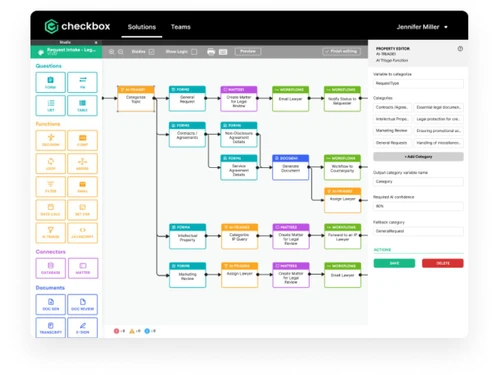Select the JavaScript function block
This screenshot has height=375, width=500.
click(x=82, y=232)
